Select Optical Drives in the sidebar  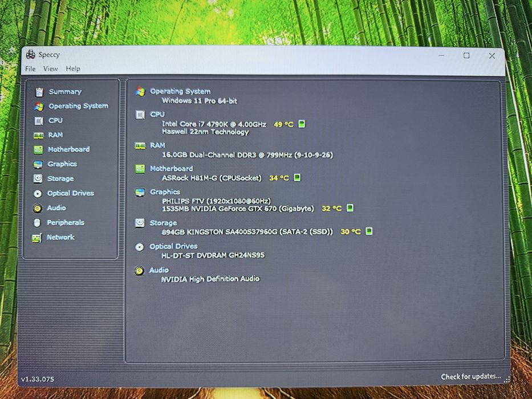click(x=71, y=193)
